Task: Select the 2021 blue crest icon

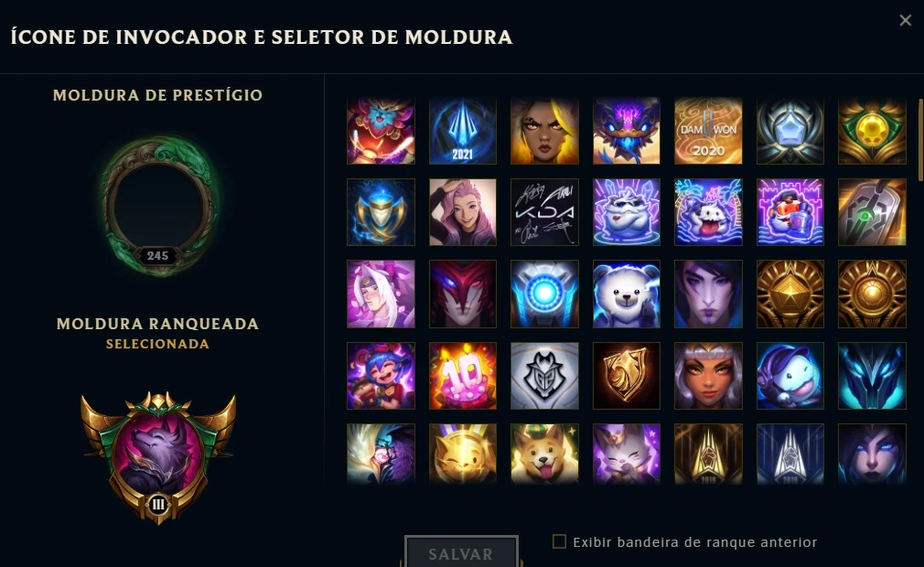Action: point(463,131)
